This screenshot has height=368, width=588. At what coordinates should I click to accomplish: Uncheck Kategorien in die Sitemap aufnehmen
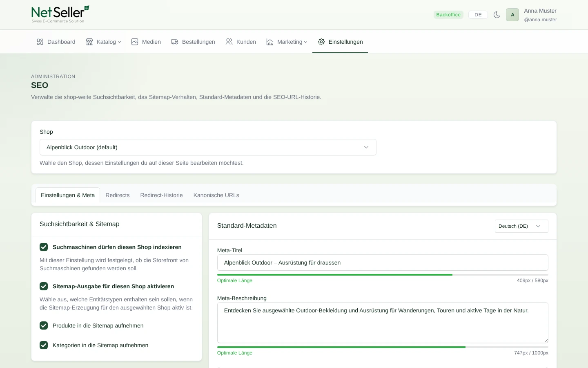tap(44, 345)
